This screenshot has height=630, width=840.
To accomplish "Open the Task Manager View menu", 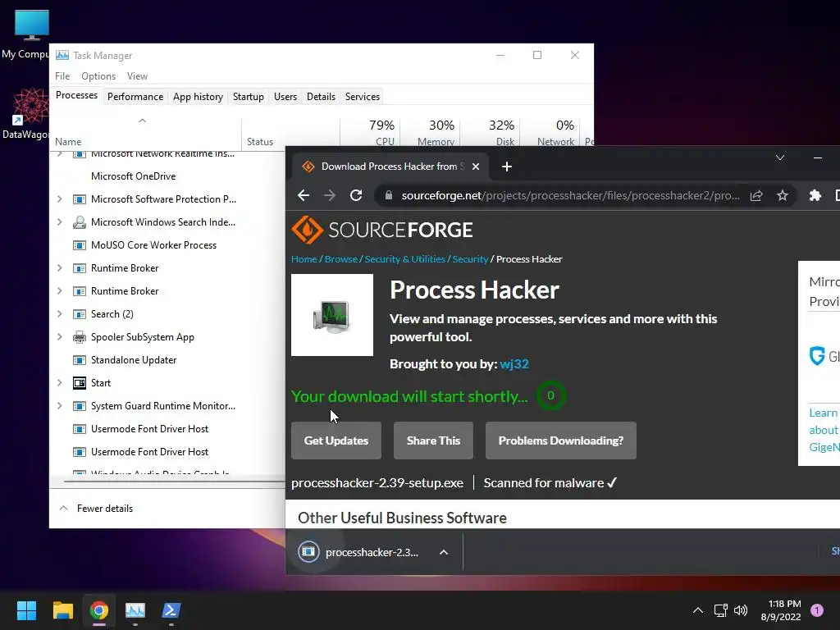I will [137, 76].
